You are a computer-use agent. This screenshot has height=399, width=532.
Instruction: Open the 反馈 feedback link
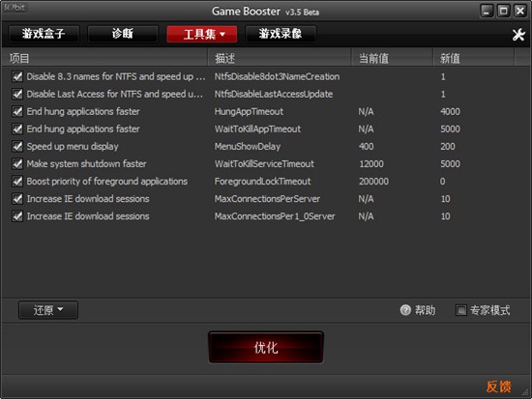pyautogui.click(x=498, y=386)
